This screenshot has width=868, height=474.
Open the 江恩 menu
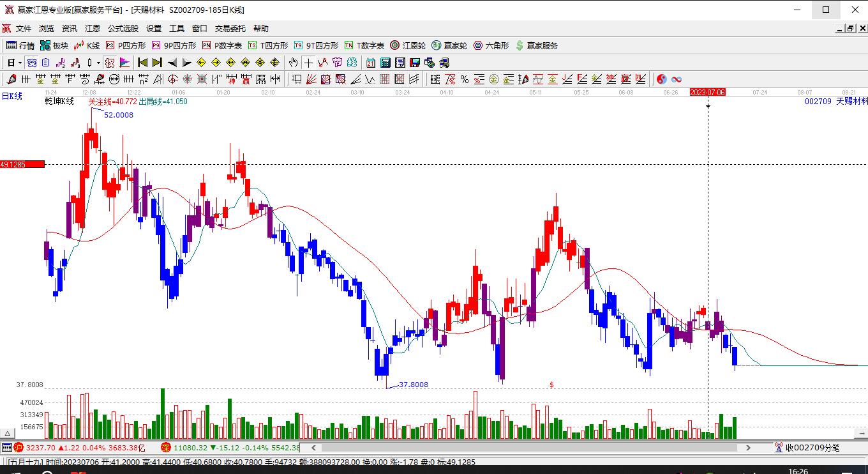click(93, 28)
